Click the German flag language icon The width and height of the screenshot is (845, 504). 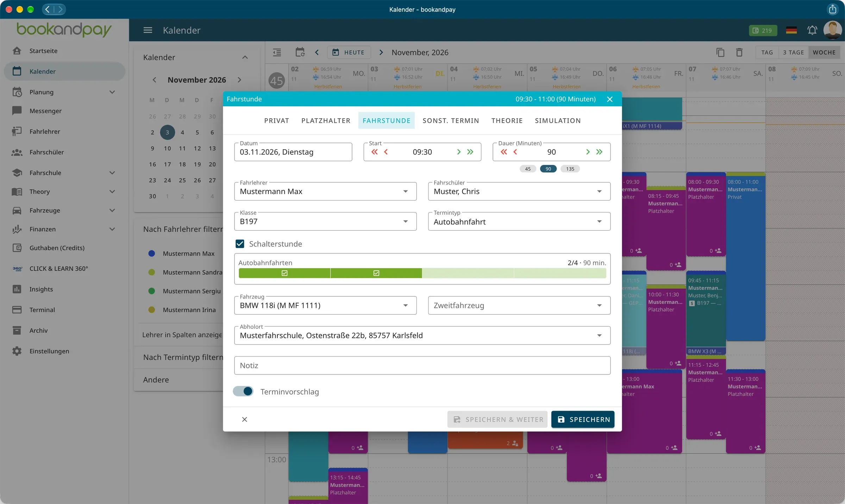click(x=791, y=30)
